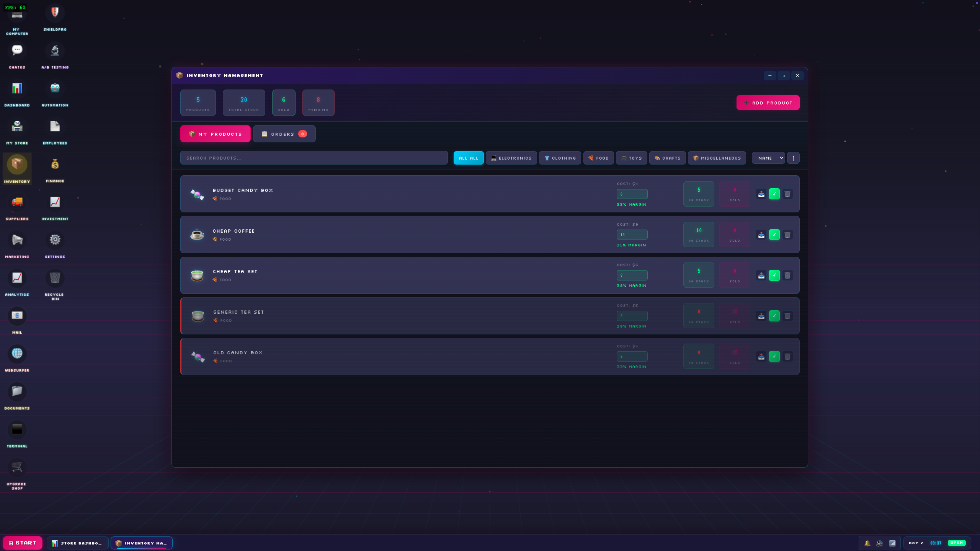
Task: Open the Terminal from the desktop
Action: (17, 429)
